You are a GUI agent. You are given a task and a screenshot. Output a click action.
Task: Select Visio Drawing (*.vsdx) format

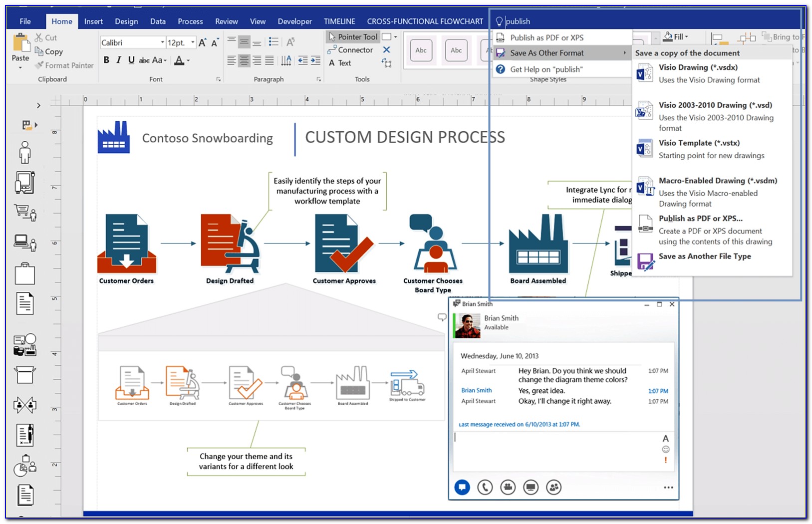pos(712,73)
